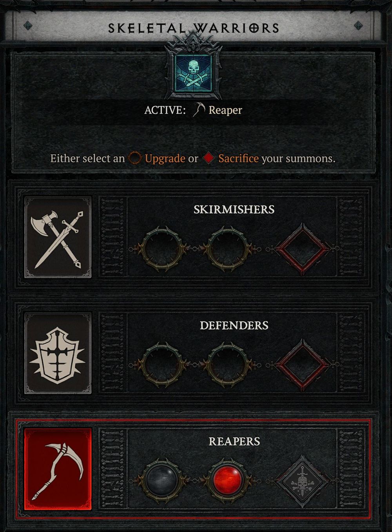Choose second Skirmishers upgrade ring
This screenshot has width=392, height=532.
[x=228, y=249]
